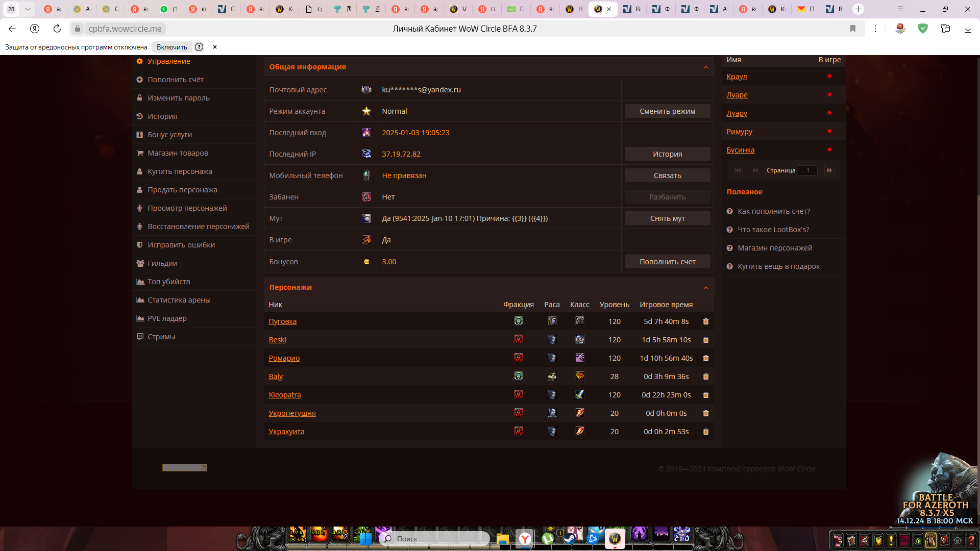Click the faction icon for Пуговка

(x=519, y=321)
